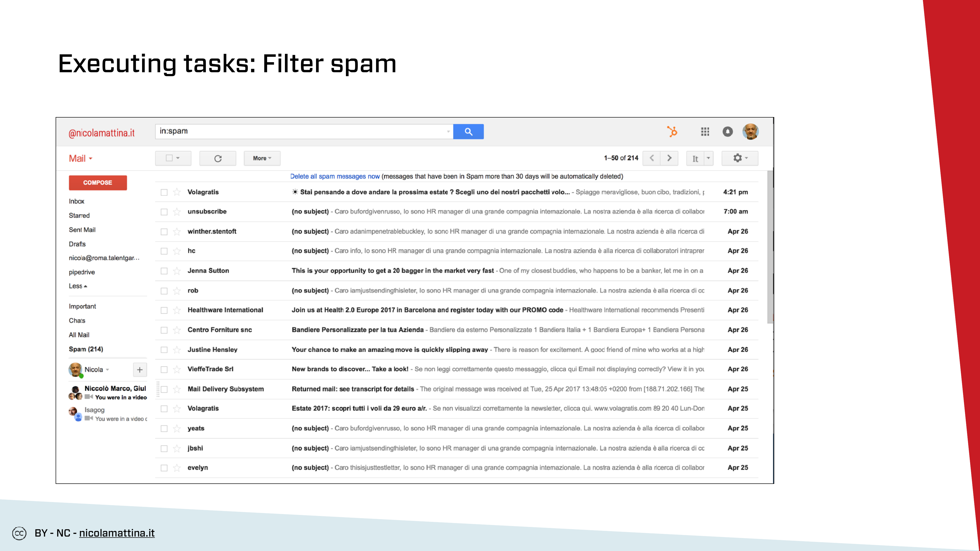Open the notifications bell
This screenshot has width=980, height=551.
pyautogui.click(x=727, y=132)
